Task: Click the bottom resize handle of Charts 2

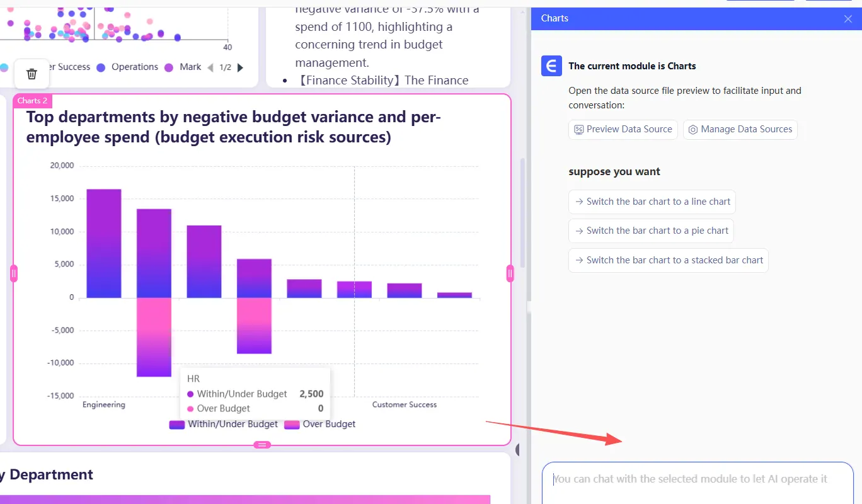Action: (262, 445)
